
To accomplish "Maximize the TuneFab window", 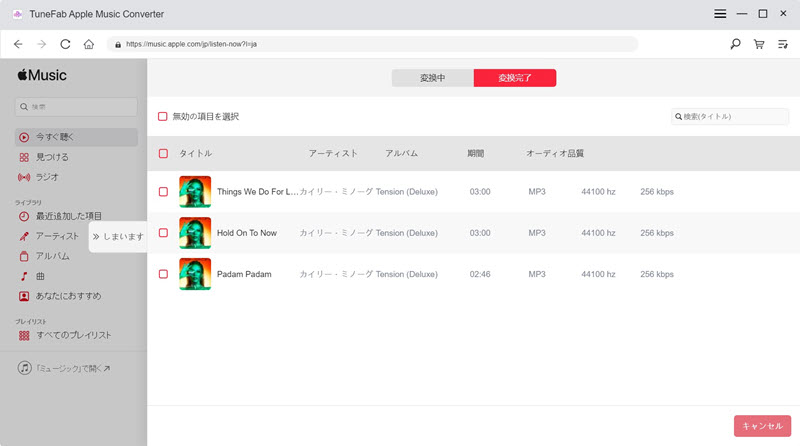I will [x=763, y=14].
